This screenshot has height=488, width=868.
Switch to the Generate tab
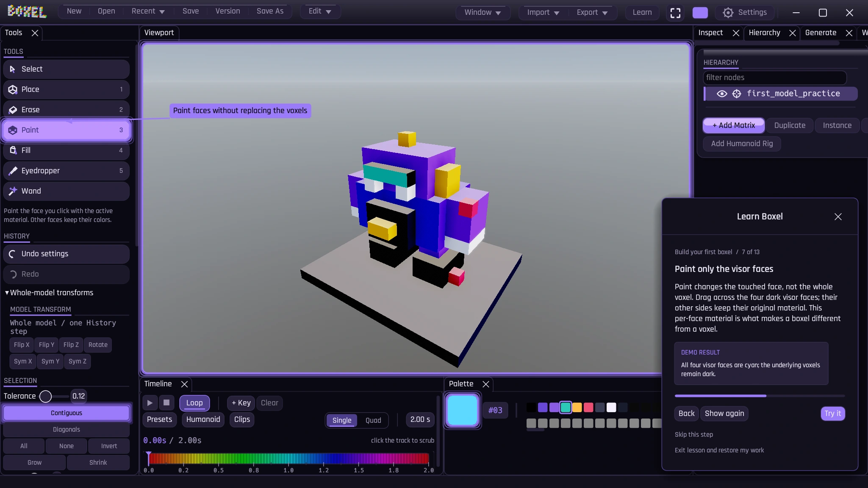(821, 33)
